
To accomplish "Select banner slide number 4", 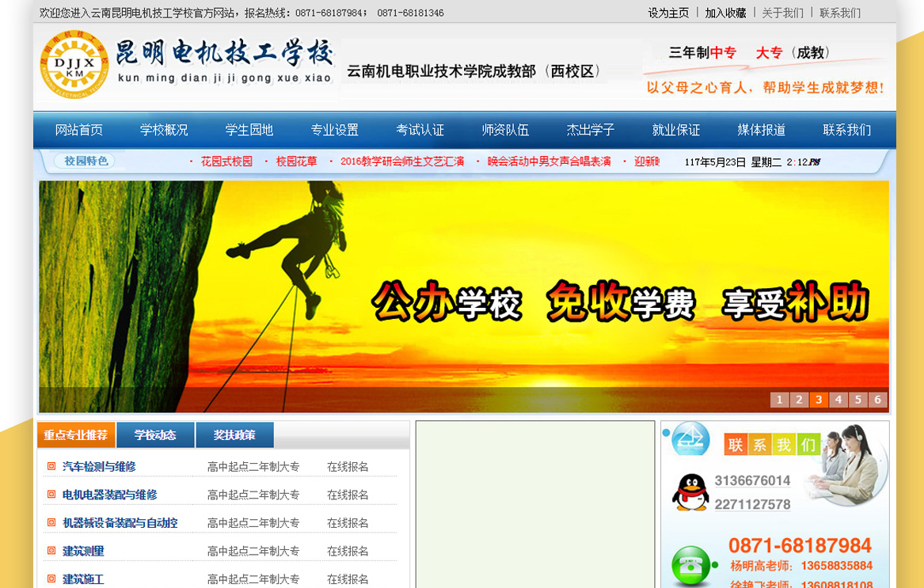I will tap(838, 400).
